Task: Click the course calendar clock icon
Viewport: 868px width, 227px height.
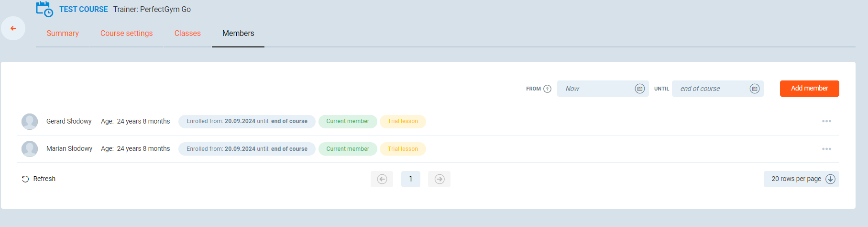Action: (44, 10)
